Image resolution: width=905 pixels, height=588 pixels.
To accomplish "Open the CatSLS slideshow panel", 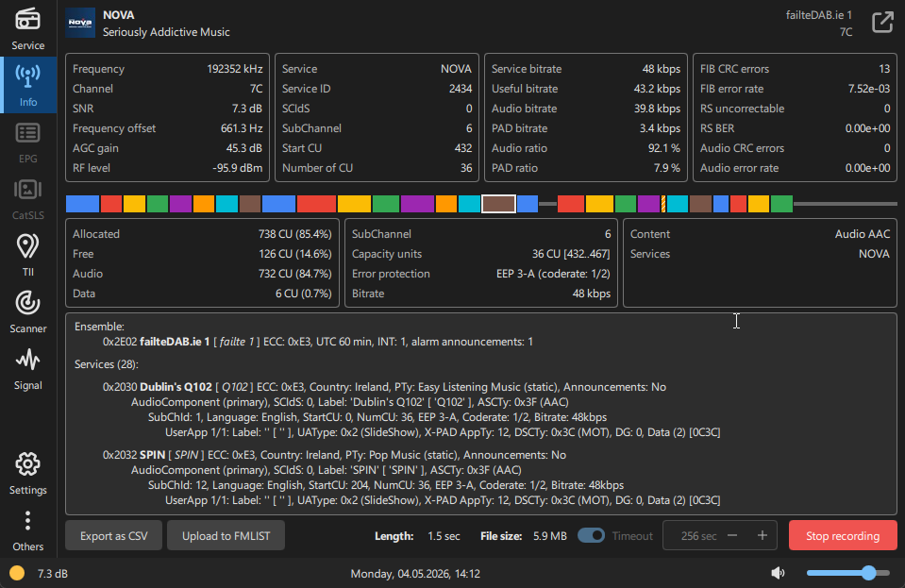I will pos(27,198).
